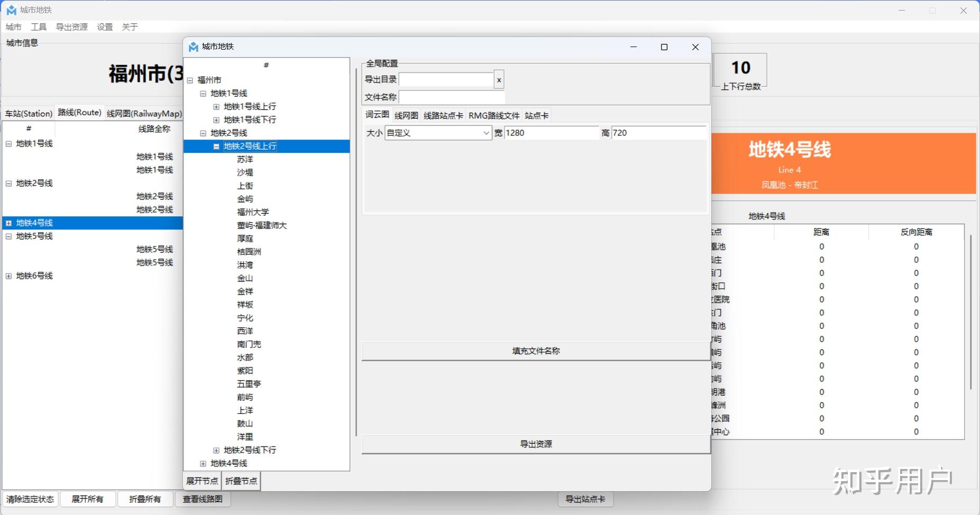The width and height of the screenshot is (980, 515).
Task: Click the 导出资源 button in the dialog
Action: [x=535, y=444]
